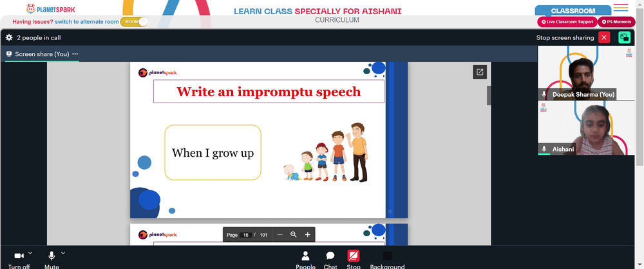The image size is (644, 269).
Task: Click switch to alternate room link
Action: tap(87, 22)
